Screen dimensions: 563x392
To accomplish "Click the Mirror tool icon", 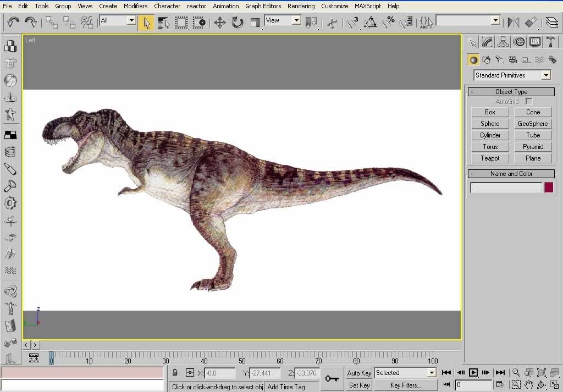I will [513, 23].
